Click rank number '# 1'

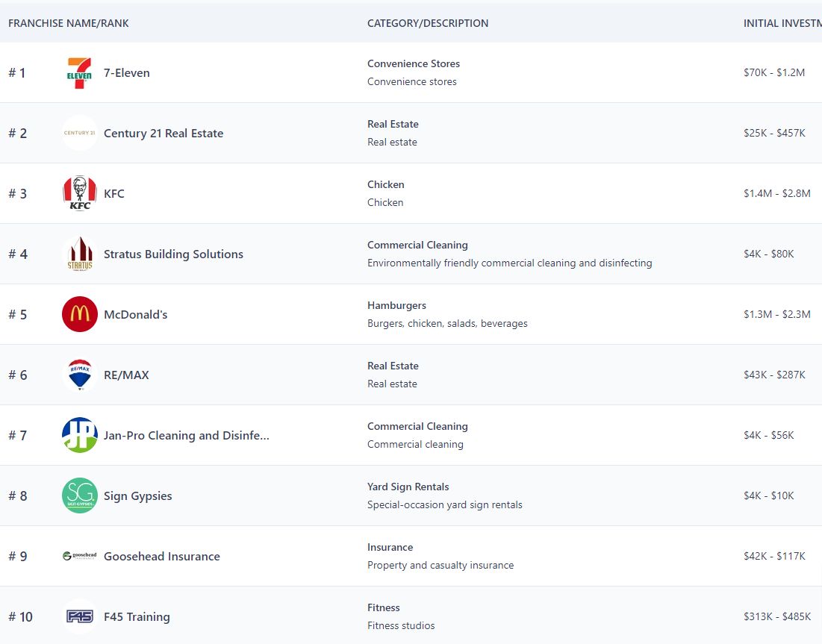16,73
